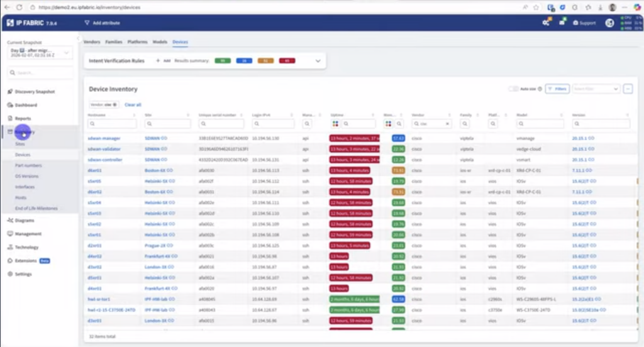The image size is (644, 347).
Task: Remove the Vendor cisc filter chip
Action: pos(114,105)
